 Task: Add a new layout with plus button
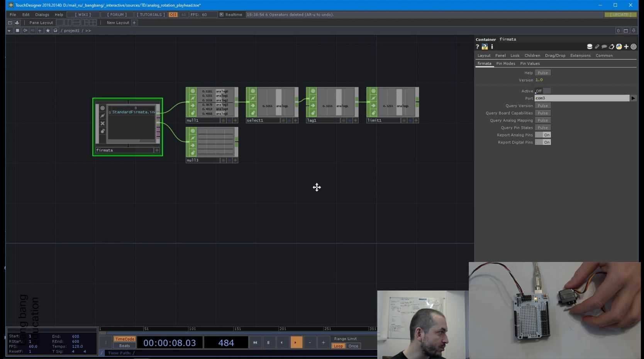tap(134, 23)
